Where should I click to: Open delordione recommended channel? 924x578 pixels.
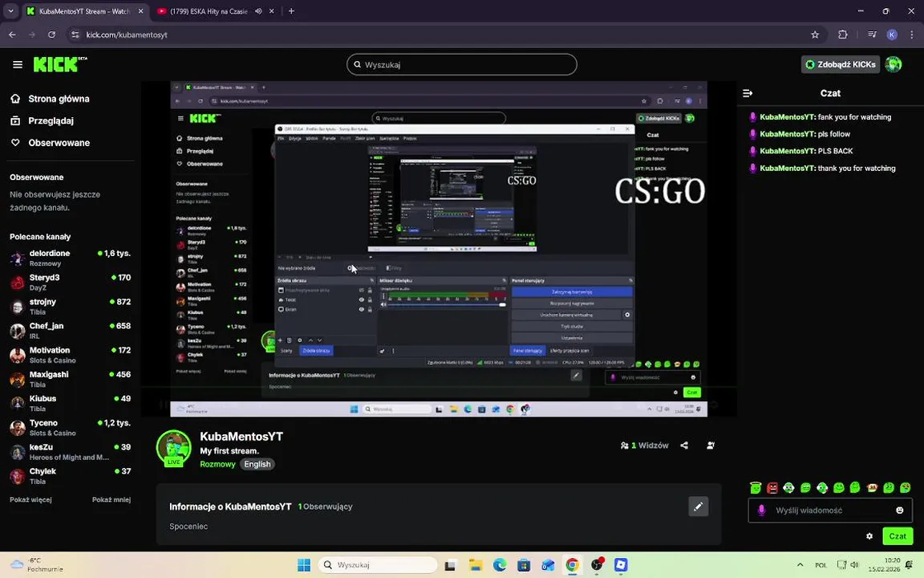click(x=70, y=258)
